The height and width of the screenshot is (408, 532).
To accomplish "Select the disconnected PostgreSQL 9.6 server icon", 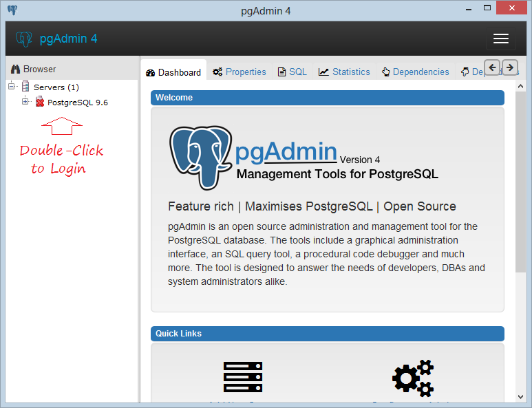I will [40, 101].
